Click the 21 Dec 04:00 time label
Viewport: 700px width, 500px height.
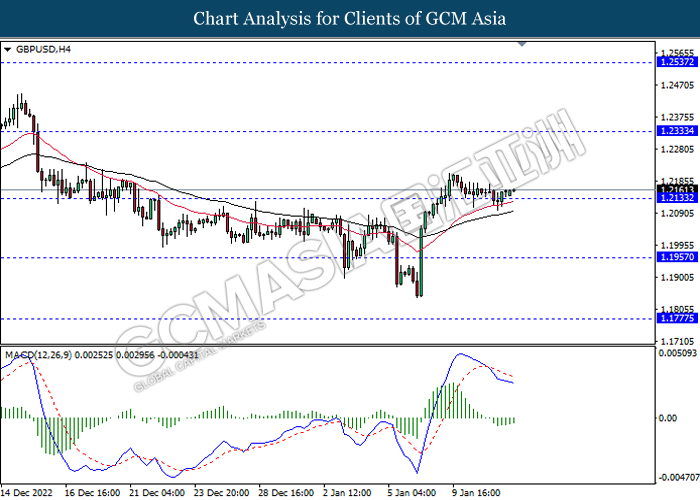tap(157, 493)
